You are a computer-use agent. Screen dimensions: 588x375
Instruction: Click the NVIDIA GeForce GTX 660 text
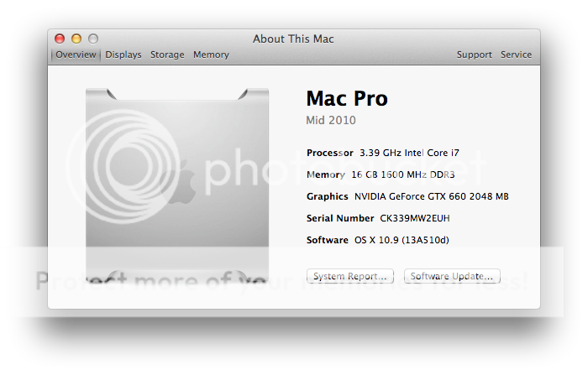pos(431,196)
